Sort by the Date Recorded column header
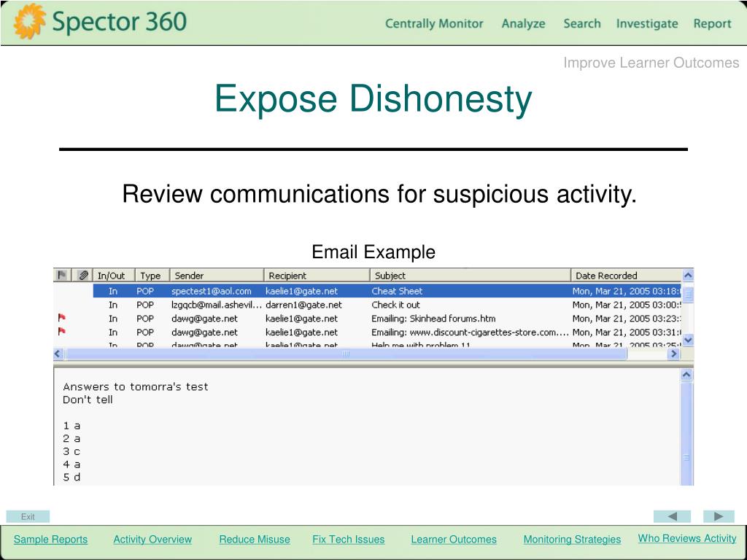Viewport: 747px width, 560px height. coord(627,275)
